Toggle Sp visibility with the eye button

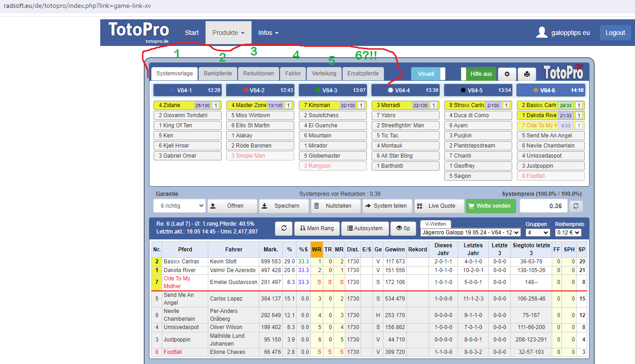(403, 228)
